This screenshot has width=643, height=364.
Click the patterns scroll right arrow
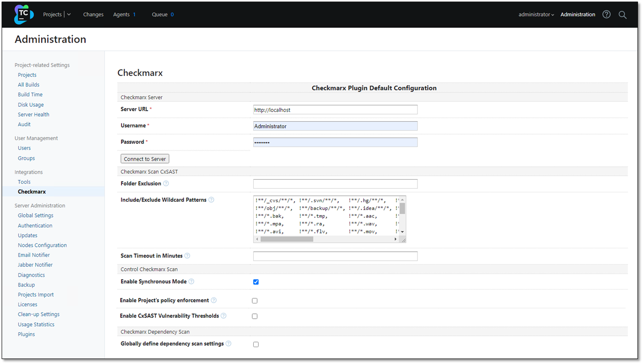click(396, 239)
